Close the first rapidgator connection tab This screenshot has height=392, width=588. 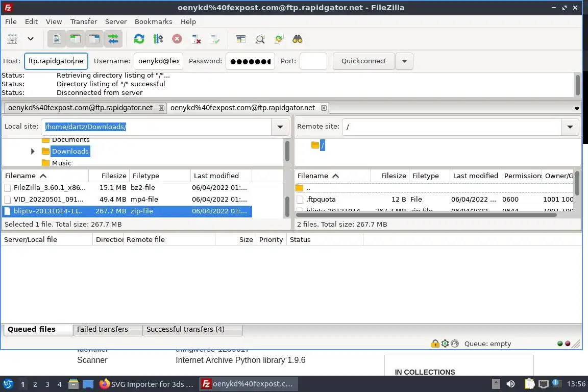161,108
